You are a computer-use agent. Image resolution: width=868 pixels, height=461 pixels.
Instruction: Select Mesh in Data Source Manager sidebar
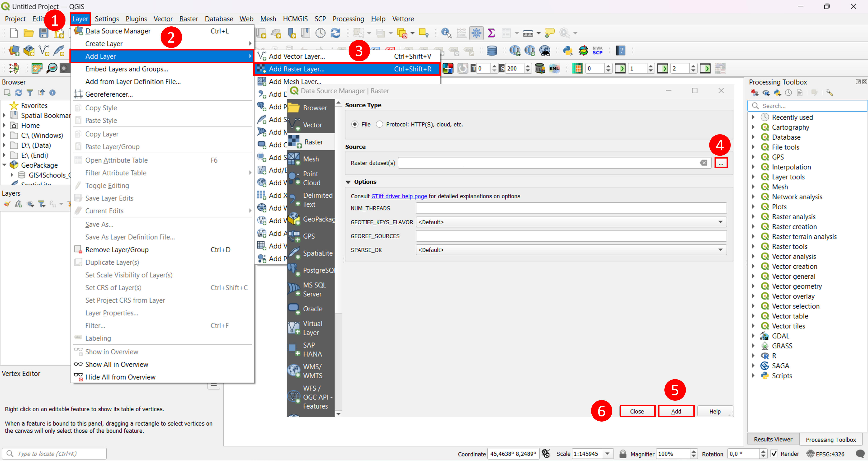pos(311,159)
